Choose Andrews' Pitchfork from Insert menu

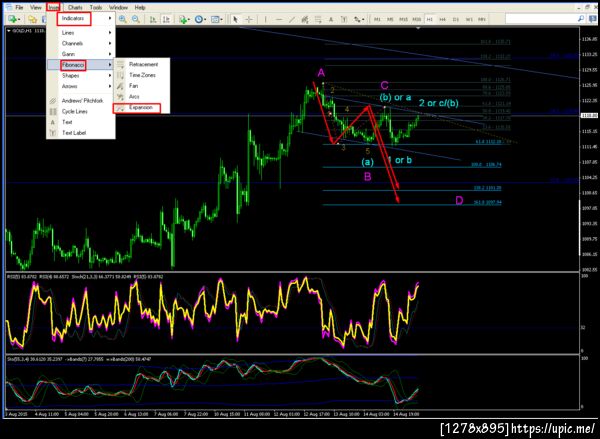[80, 101]
